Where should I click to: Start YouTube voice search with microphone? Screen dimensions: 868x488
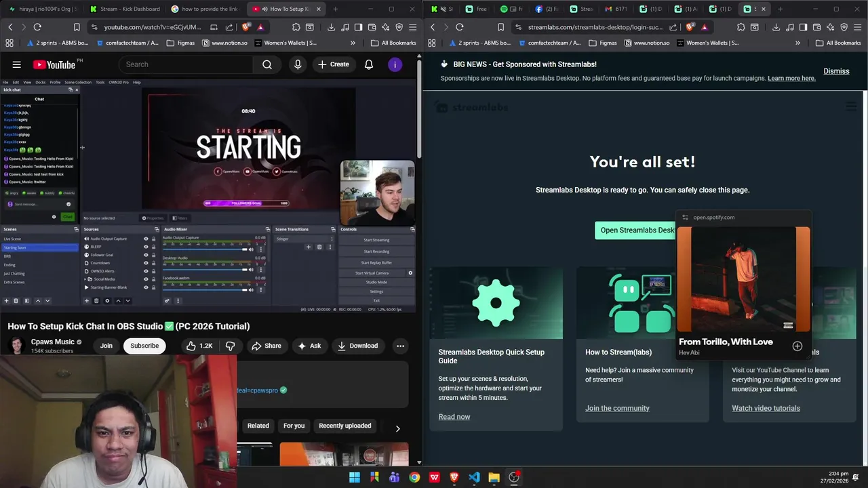coord(297,64)
